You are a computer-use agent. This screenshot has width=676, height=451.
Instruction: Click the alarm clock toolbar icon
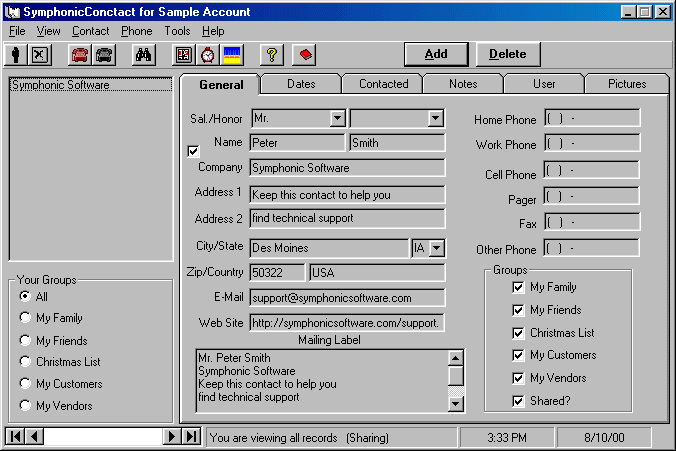click(x=208, y=55)
